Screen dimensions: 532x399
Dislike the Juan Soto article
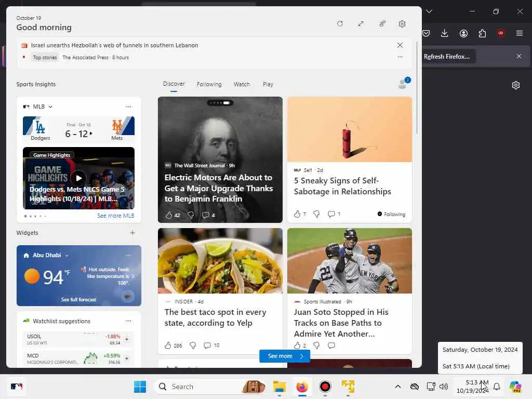tap(316, 345)
